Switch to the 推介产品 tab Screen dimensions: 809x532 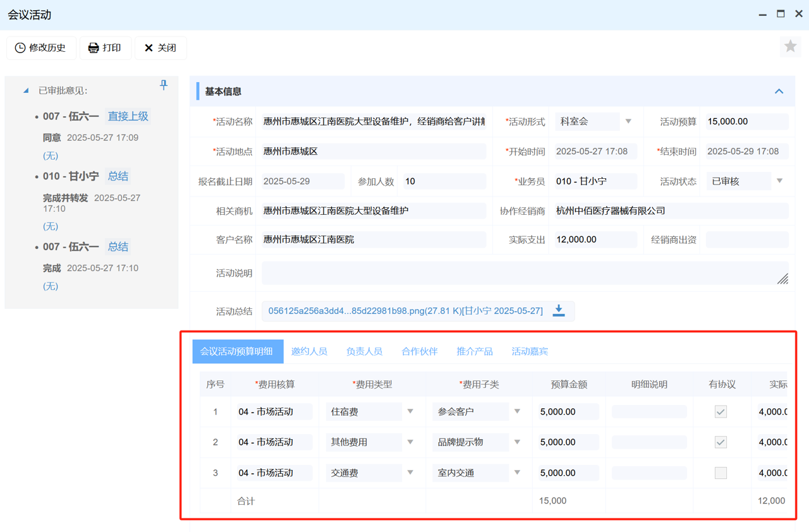[475, 351]
